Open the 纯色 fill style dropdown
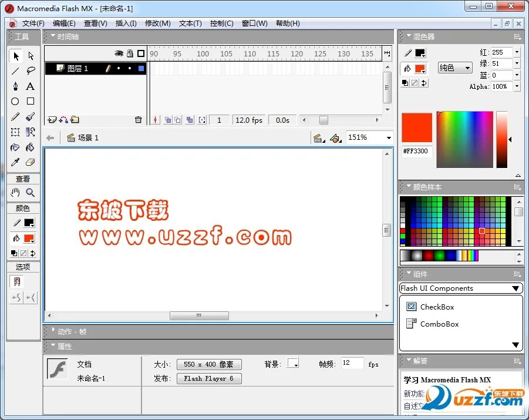 [455, 68]
